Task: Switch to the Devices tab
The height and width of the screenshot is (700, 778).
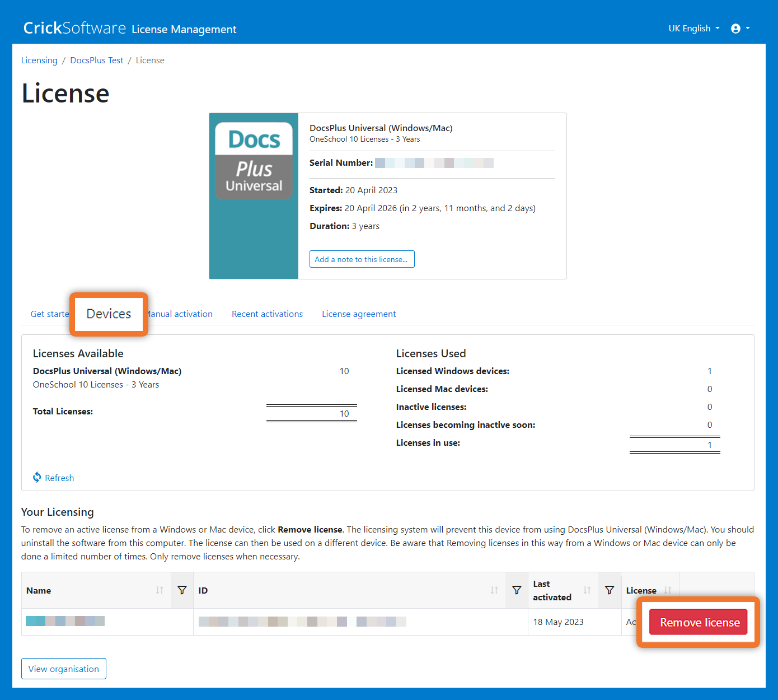Action: (109, 314)
